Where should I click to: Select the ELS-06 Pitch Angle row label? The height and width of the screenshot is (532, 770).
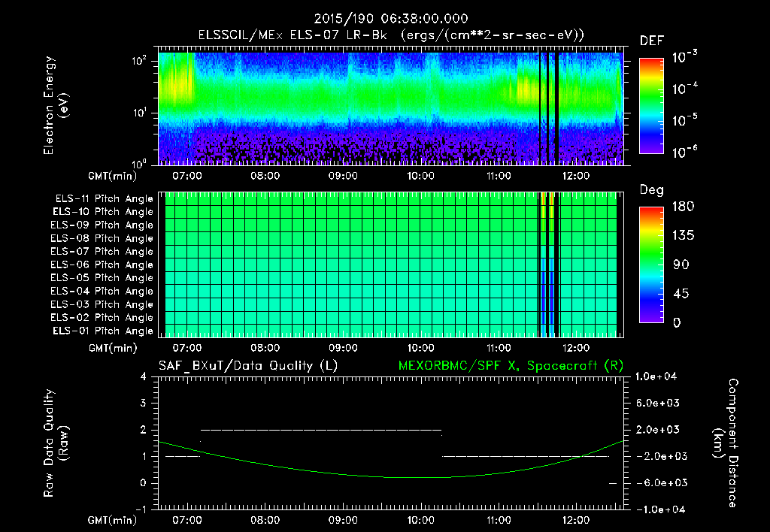pyautogui.click(x=102, y=264)
